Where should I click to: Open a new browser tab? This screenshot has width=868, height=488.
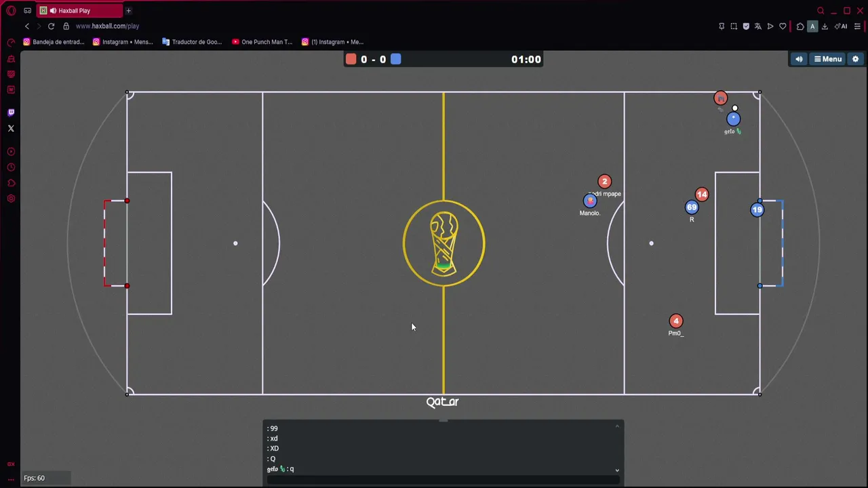pyautogui.click(x=128, y=11)
